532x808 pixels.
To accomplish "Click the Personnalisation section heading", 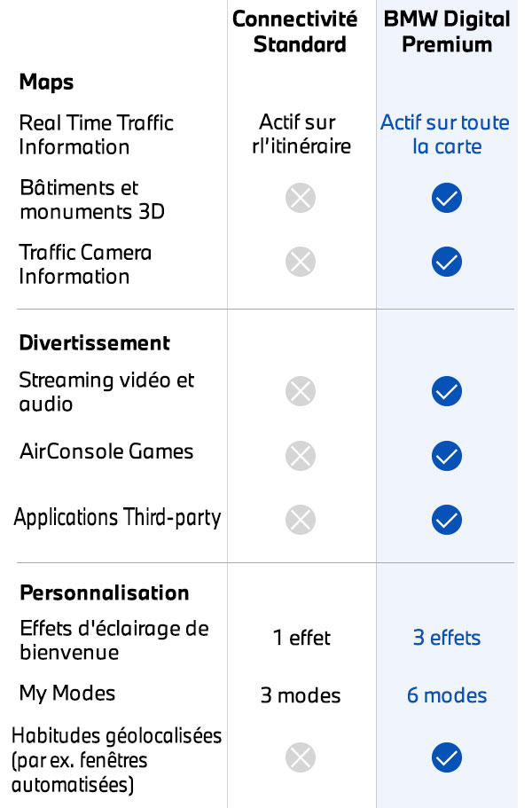I will [104, 592].
